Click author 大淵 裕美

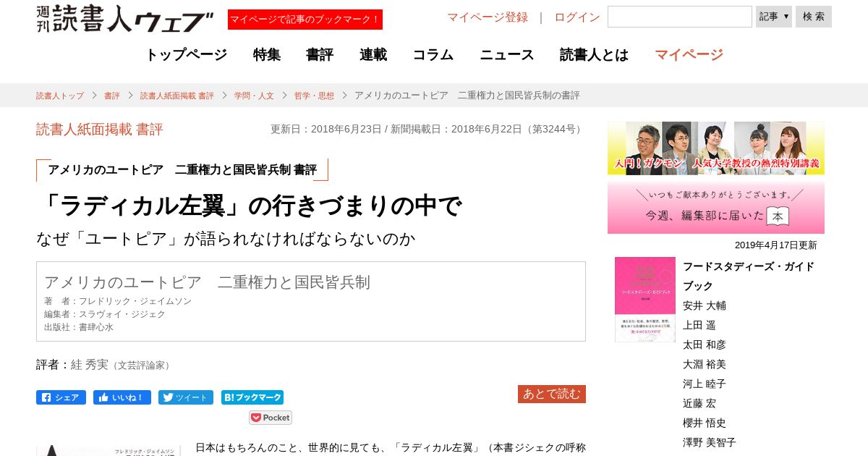[705, 364]
